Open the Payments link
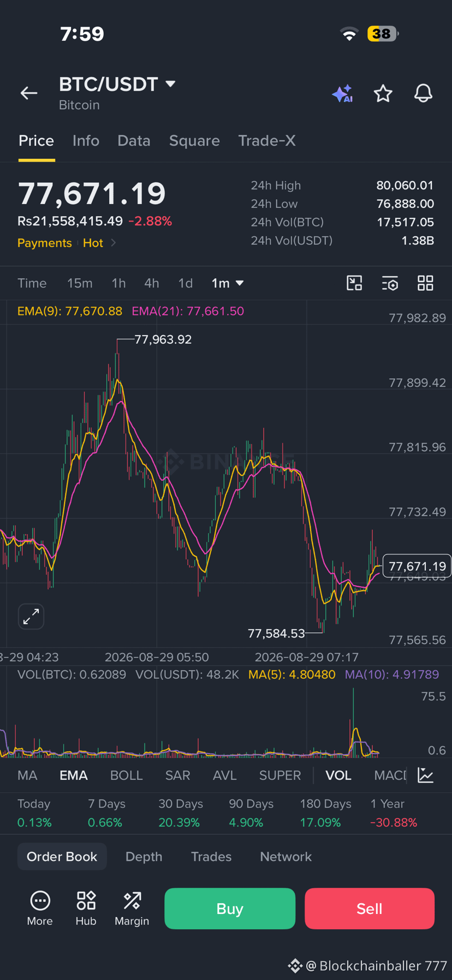The width and height of the screenshot is (452, 980). (x=44, y=243)
